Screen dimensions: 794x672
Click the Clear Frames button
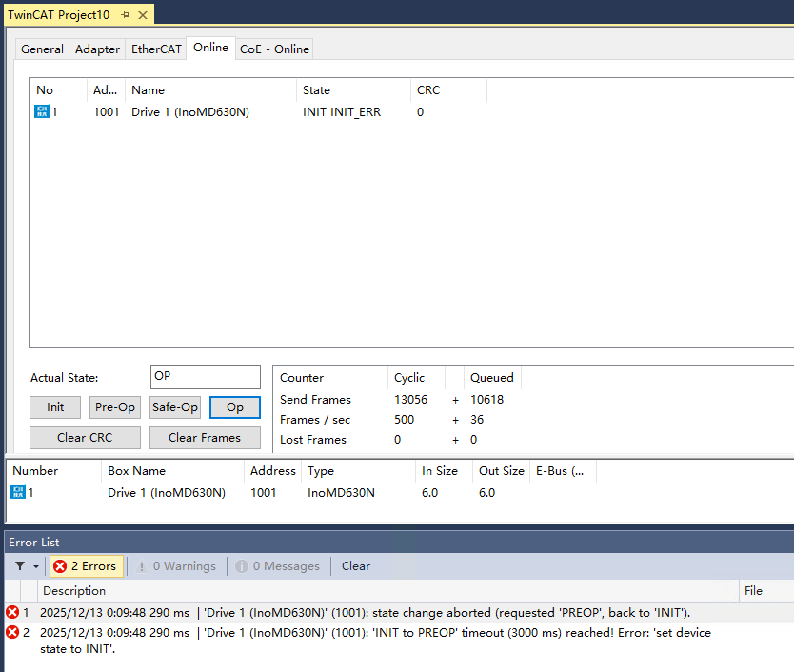(x=205, y=438)
